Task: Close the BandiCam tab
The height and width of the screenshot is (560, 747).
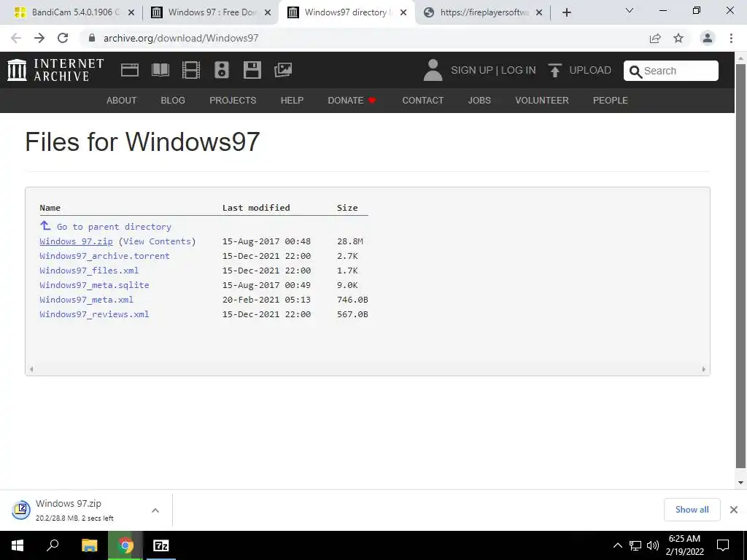Action: point(131,12)
